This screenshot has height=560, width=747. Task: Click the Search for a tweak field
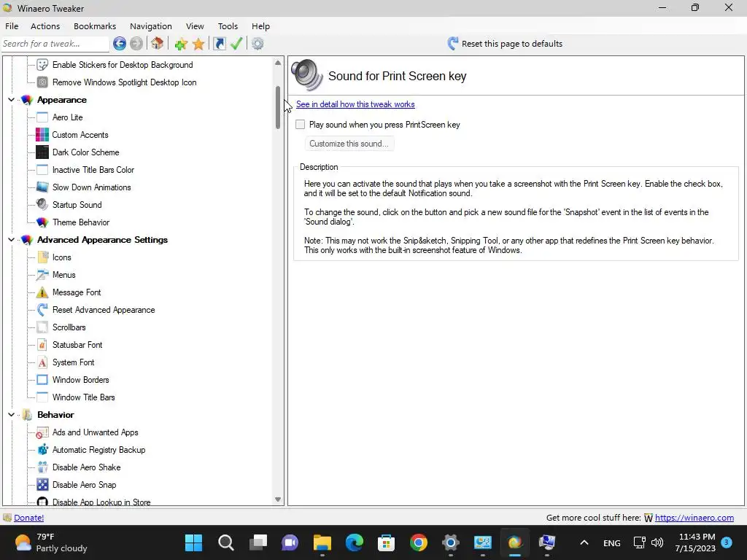55,44
